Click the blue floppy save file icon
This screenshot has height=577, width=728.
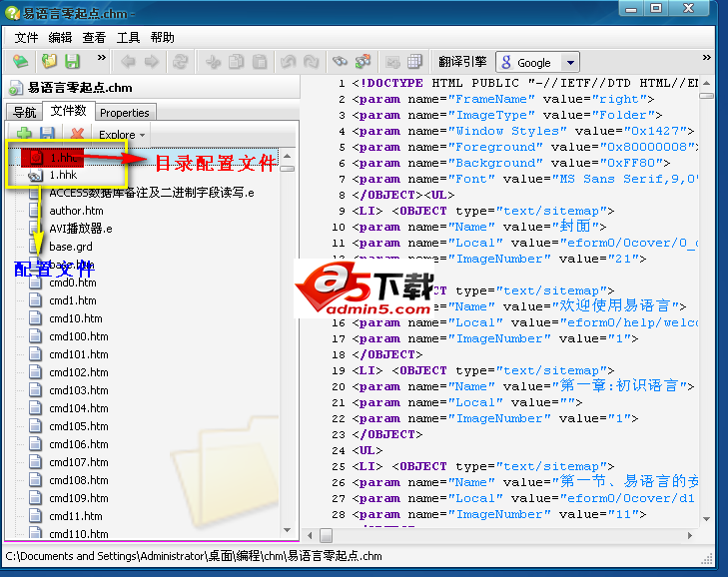47,134
